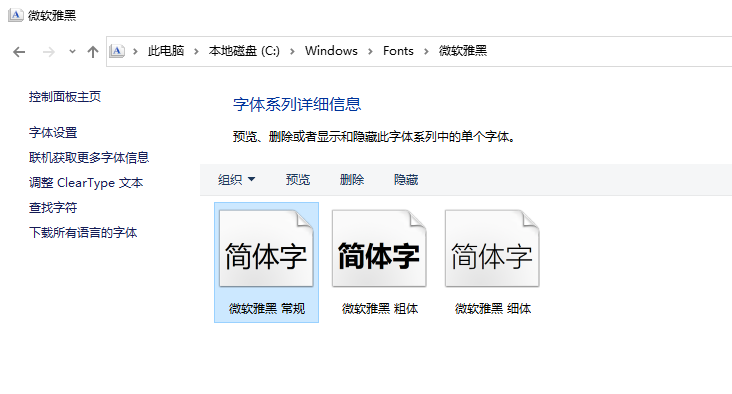Click the 字体系列详细信息 heading
This screenshot has height=394, width=732.
click(x=297, y=104)
